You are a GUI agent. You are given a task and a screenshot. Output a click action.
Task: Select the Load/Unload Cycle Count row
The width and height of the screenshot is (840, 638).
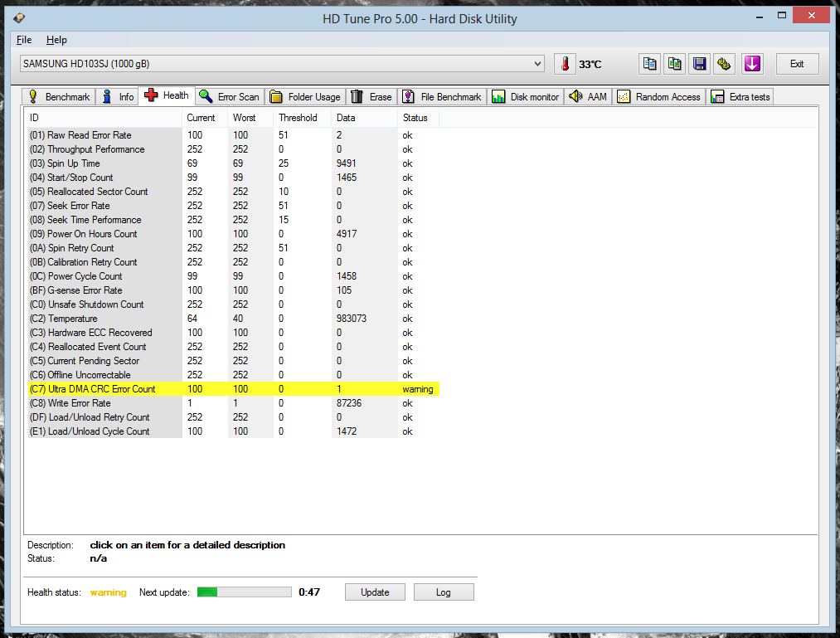coord(234,431)
